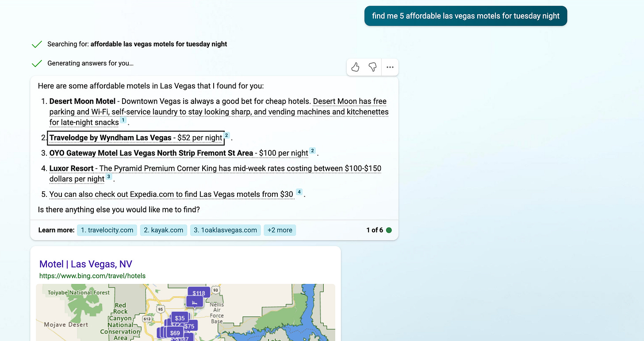The width and height of the screenshot is (644, 341).
Task: Click the thumbs down feedback icon
Action: tap(372, 67)
